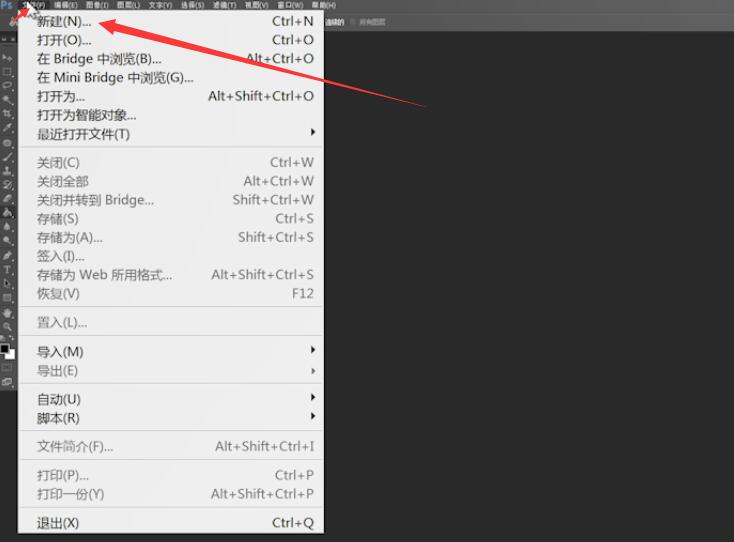Expand the 最近打开文件(T) submenu arrow
734x542 pixels.
pos(313,132)
